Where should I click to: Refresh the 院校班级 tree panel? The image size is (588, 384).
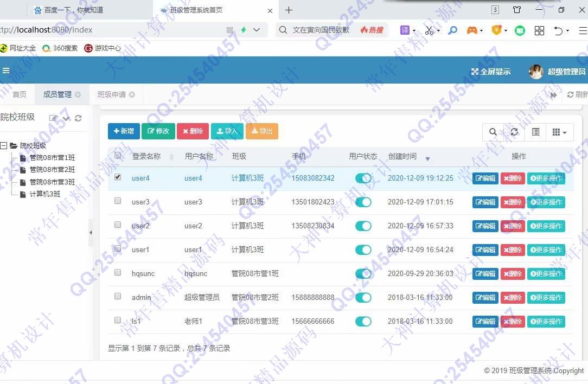click(78, 118)
